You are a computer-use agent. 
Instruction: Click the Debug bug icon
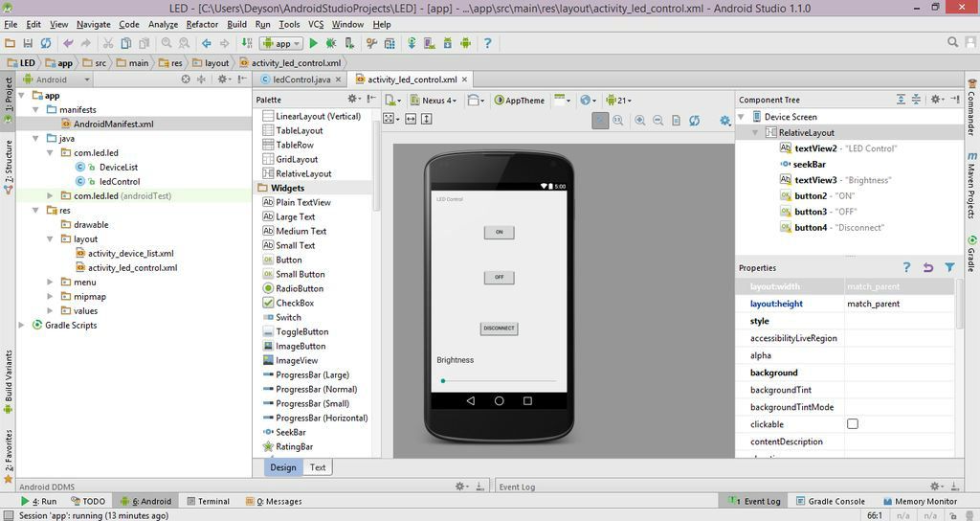click(331, 43)
